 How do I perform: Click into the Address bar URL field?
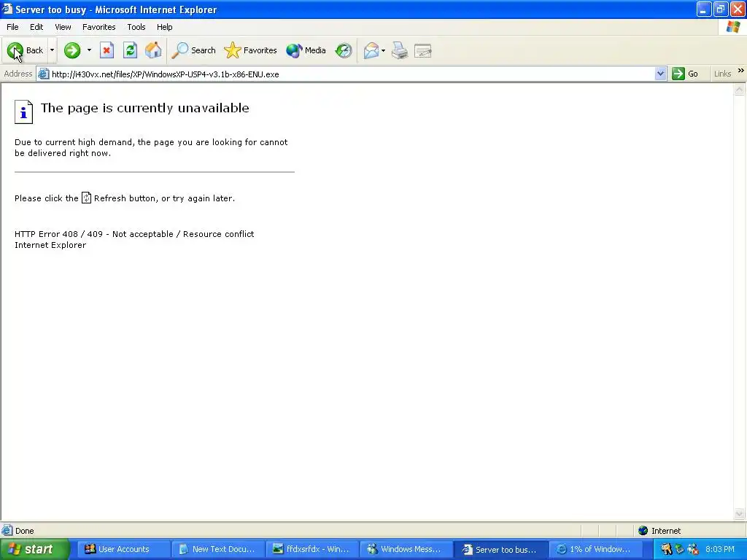point(352,74)
